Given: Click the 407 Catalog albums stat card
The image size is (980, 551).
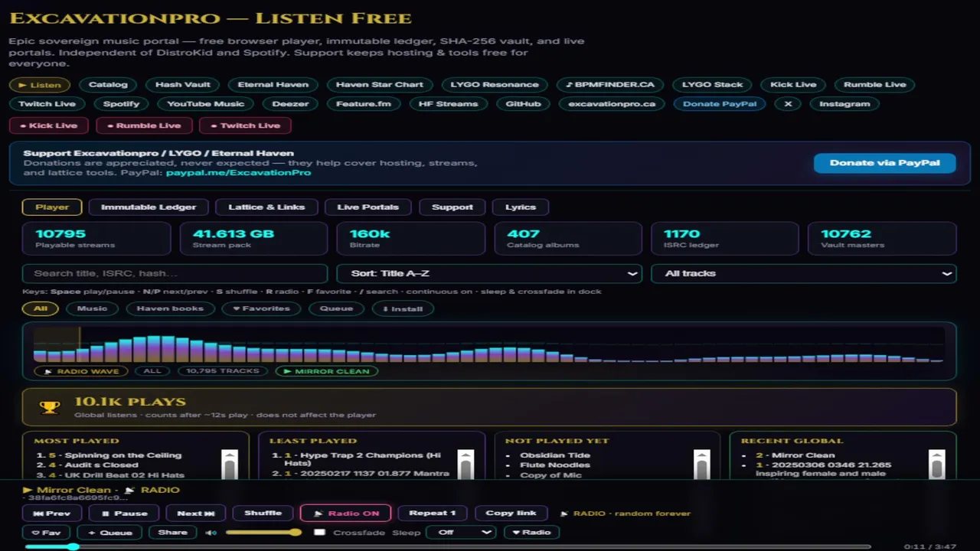Looking at the screenshot, I should (568, 238).
